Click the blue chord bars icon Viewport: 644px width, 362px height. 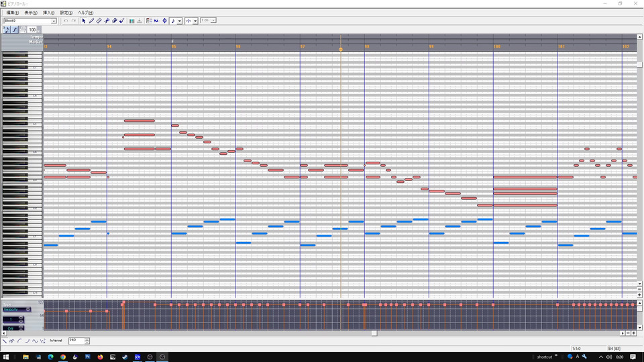pyautogui.click(x=131, y=21)
